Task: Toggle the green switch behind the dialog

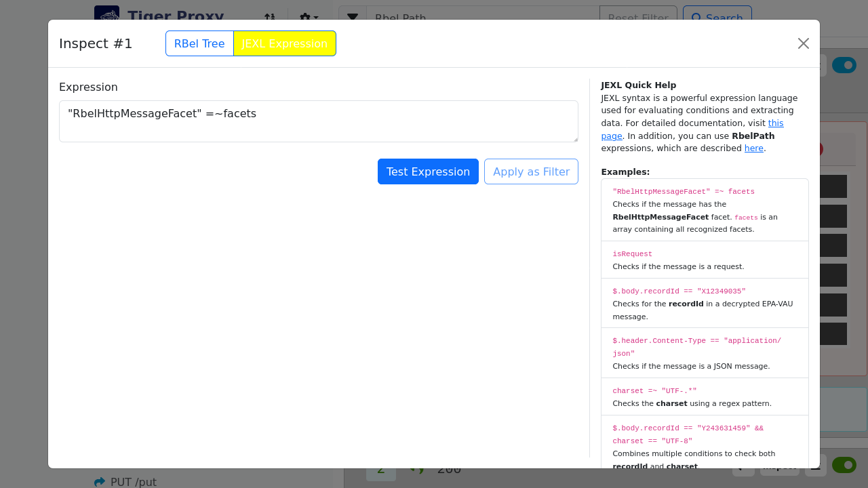Action: [x=844, y=465]
